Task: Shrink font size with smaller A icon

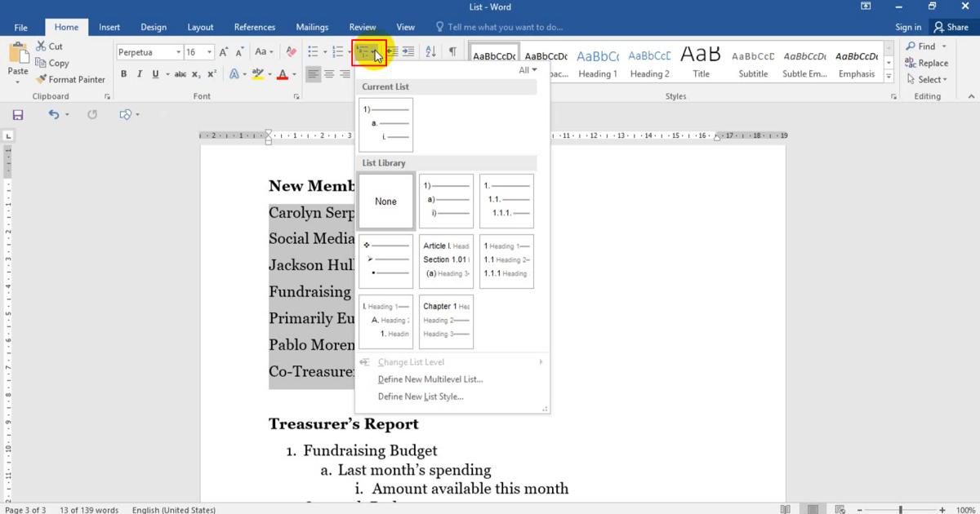Action: pos(238,52)
